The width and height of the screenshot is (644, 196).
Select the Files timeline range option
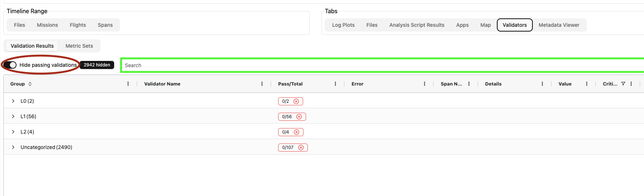[x=19, y=25]
